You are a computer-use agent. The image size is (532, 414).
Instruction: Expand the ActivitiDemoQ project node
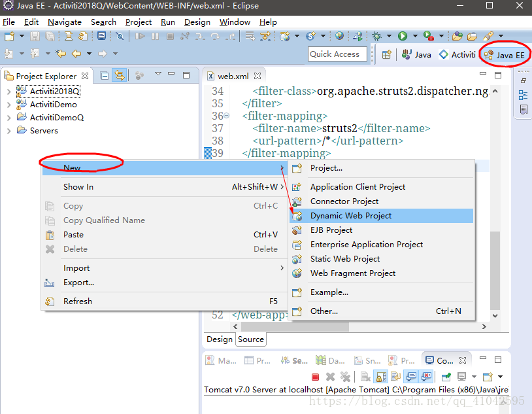tap(8, 118)
